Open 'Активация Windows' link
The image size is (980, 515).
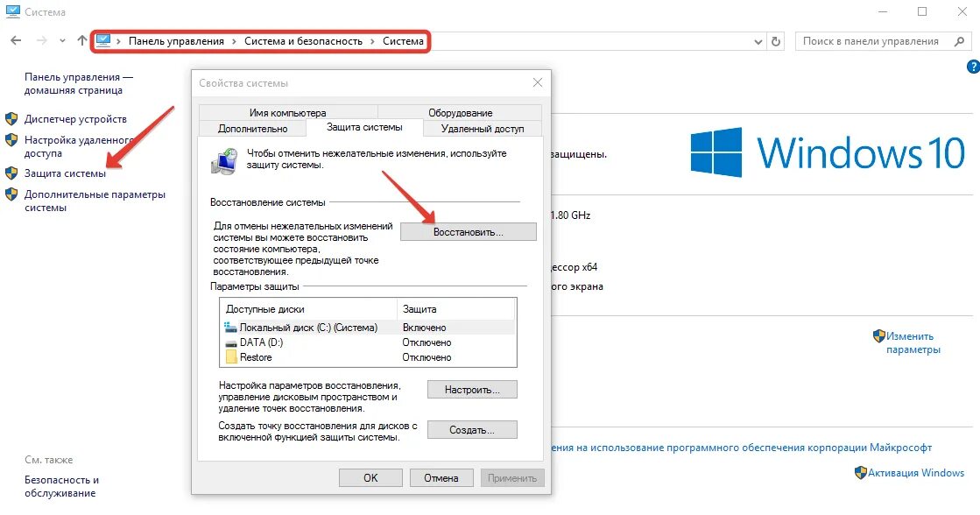pyautogui.click(x=916, y=473)
